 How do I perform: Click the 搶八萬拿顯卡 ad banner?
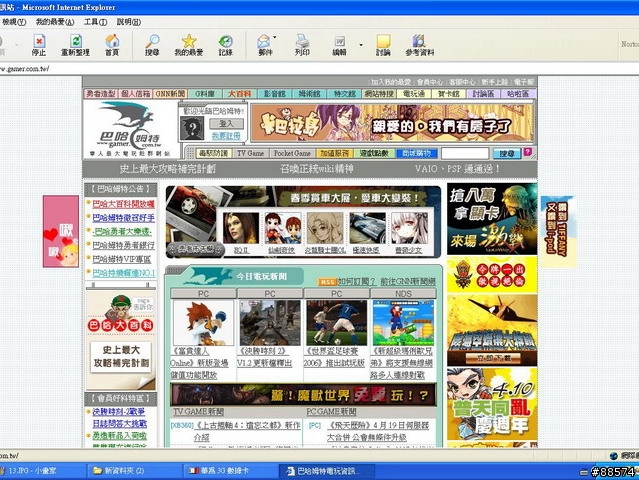[x=492, y=219]
